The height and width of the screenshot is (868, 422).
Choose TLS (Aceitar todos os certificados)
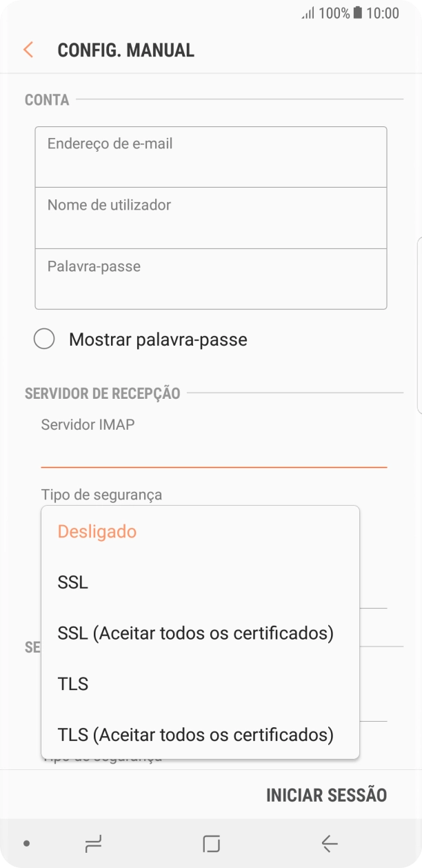coord(195,734)
